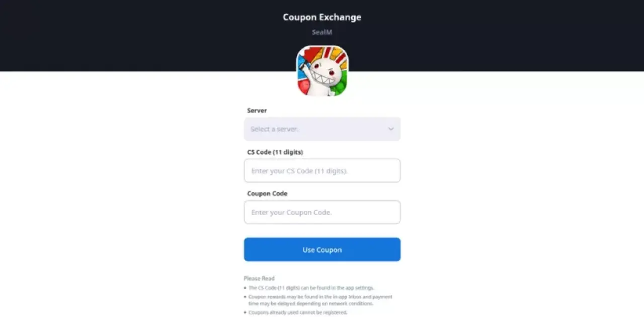Focus the Coupon Code input field

(x=322, y=212)
